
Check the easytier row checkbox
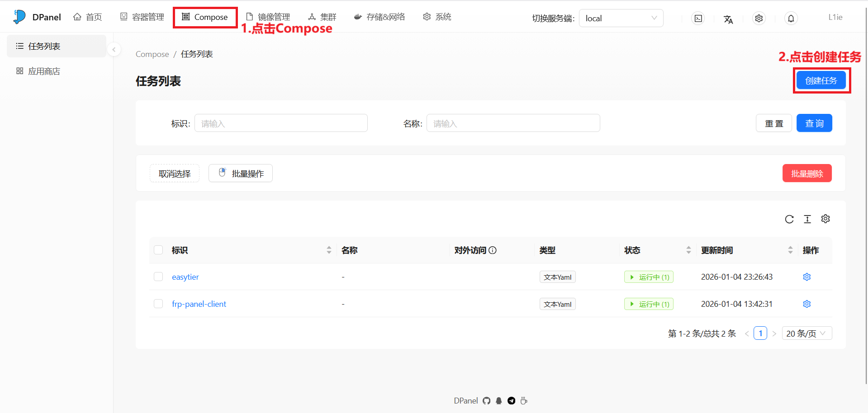click(158, 277)
